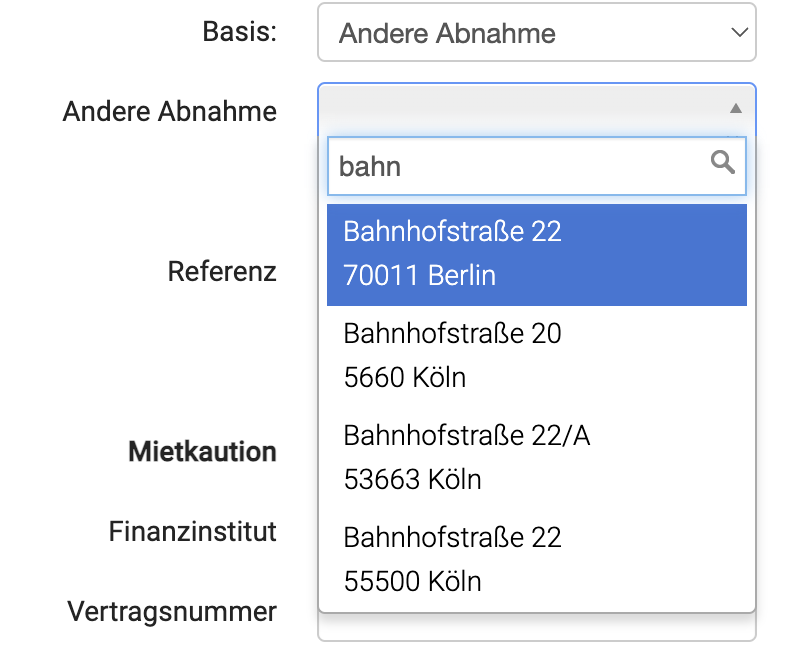Focus the Vertragsnummer input field

point(536,628)
